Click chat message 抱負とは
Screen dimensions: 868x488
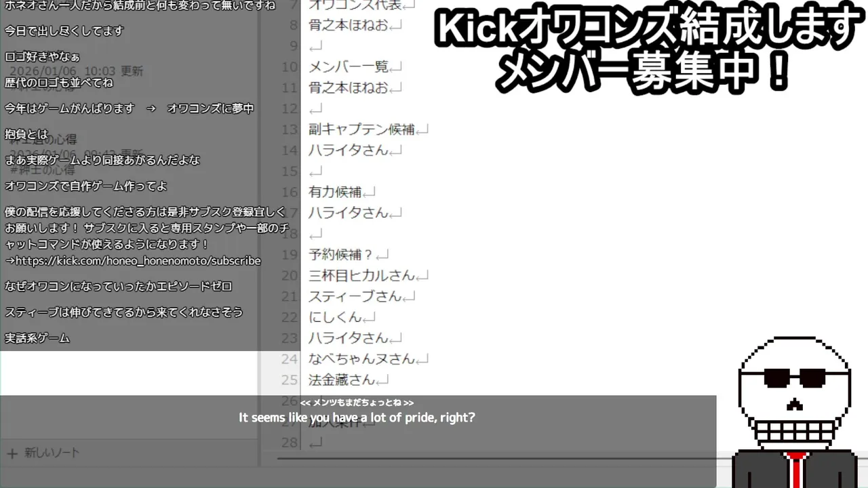click(x=26, y=134)
